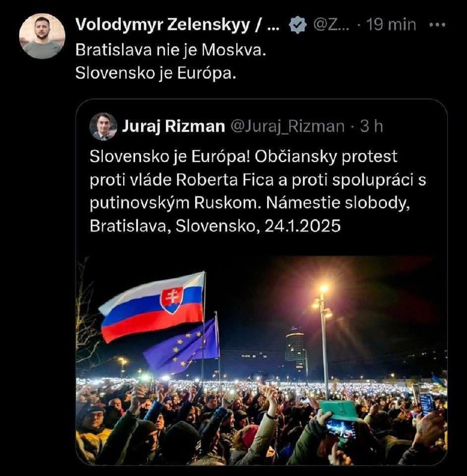
Task: Open the main tweet author's profile avatar
Action: click(x=42, y=35)
